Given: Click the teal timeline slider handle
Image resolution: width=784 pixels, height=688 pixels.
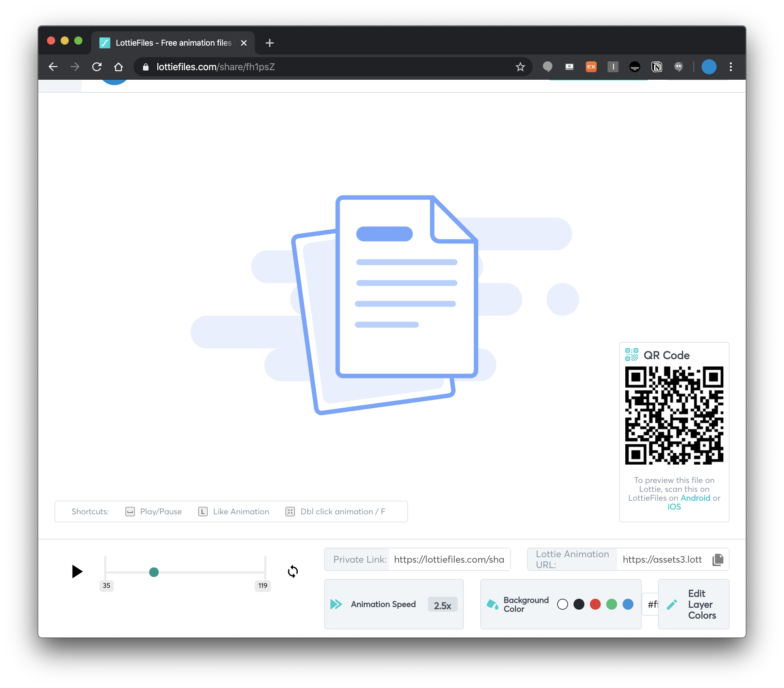Looking at the screenshot, I should click(x=154, y=572).
